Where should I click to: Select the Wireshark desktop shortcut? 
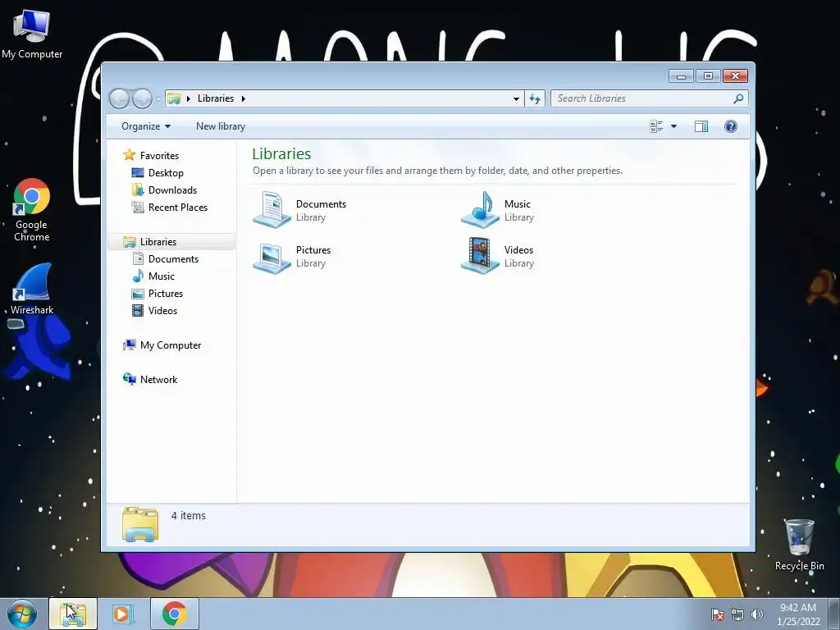32,290
